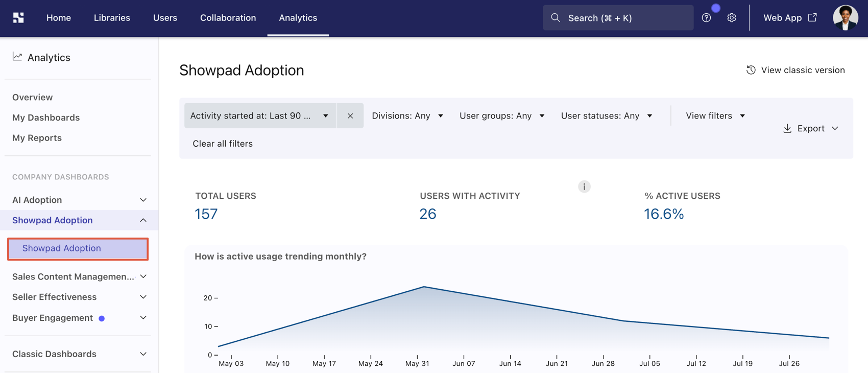The height and width of the screenshot is (373, 868).
Task: Open the help question mark icon
Action: point(706,18)
